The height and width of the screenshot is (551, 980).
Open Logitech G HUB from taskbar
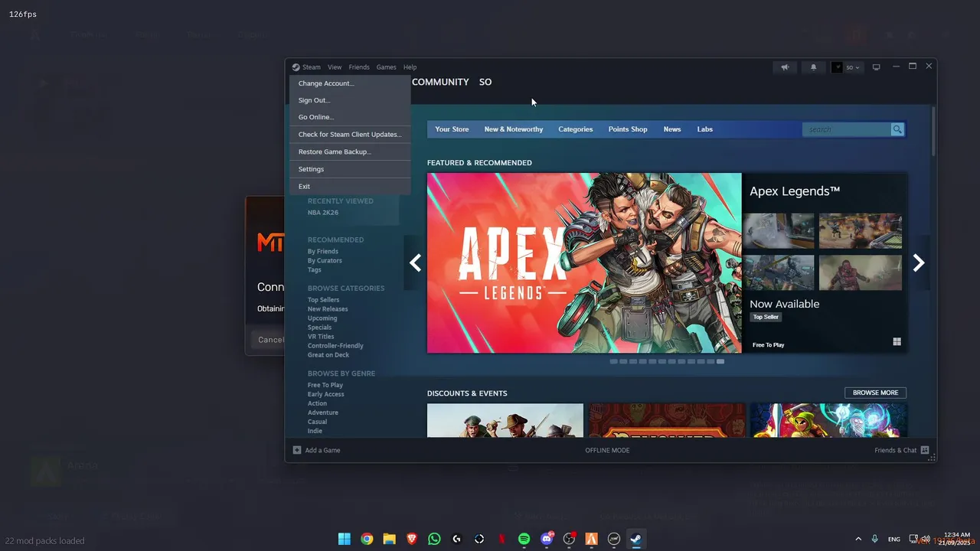coord(456,539)
